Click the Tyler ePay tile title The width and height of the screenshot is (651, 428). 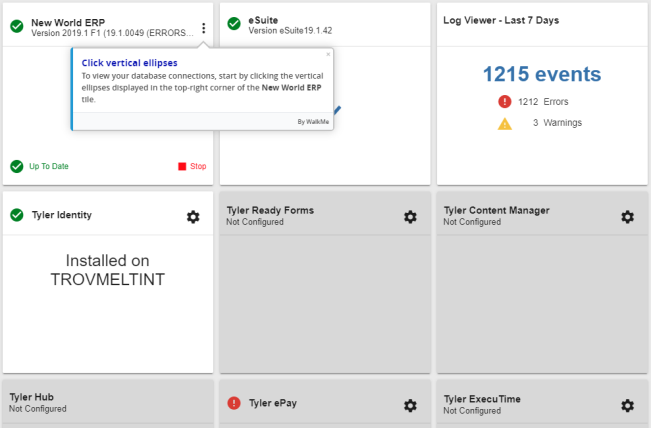[x=273, y=403]
